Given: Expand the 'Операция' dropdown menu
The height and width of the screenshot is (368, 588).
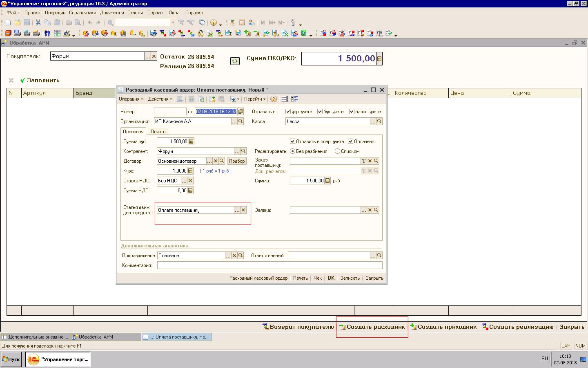Looking at the screenshot, I should (131, 99).
